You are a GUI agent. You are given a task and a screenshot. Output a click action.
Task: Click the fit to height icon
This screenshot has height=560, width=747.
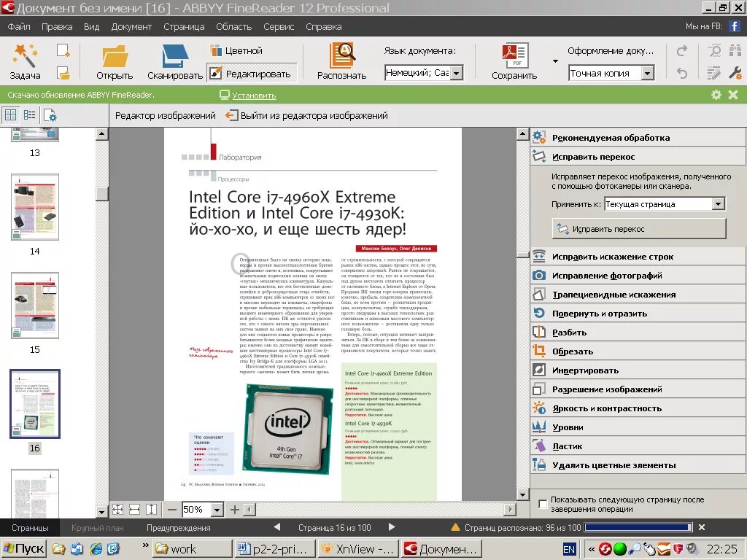151,510
